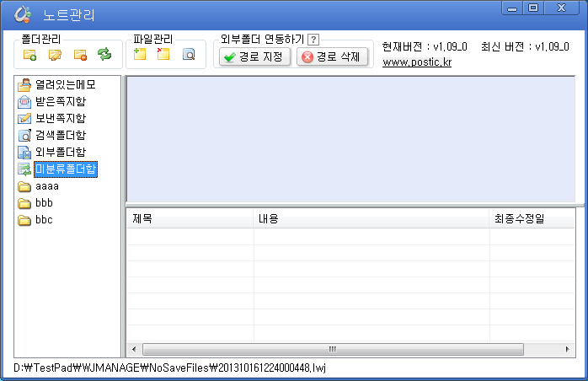Select 열려있는메모 in the folder tree
Image resolution: width=588 pixels, height=381 pixels.
(x=66, y=85)
